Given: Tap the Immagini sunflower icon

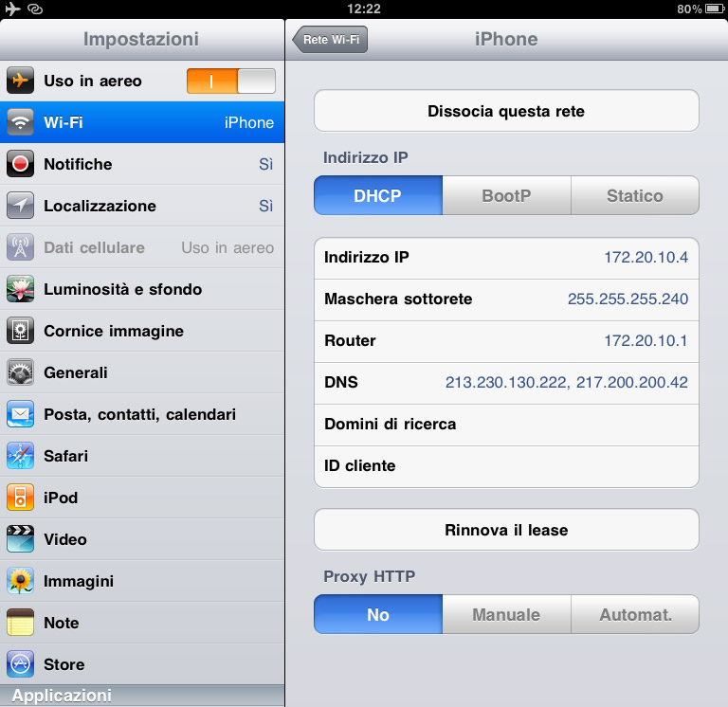Looking at the screenshot, I should pyautogui.click(x=20, y=581).
